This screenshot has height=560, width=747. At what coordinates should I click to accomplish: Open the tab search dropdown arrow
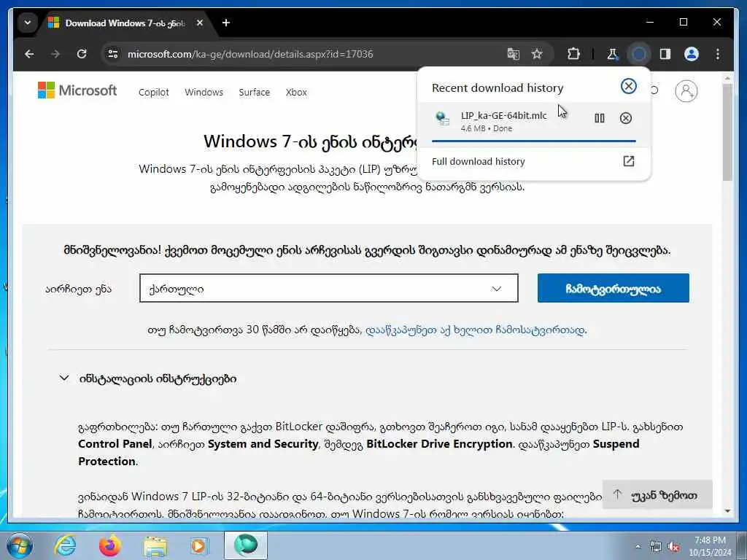(28, 23)
